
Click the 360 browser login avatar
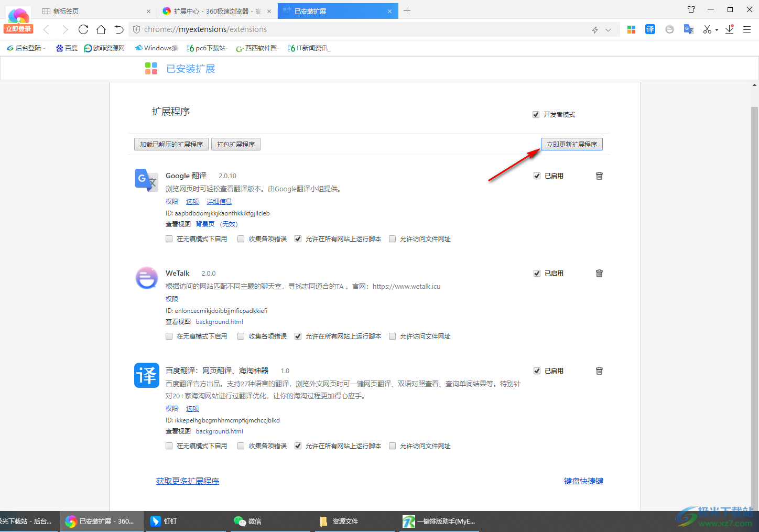coord(18,20)
